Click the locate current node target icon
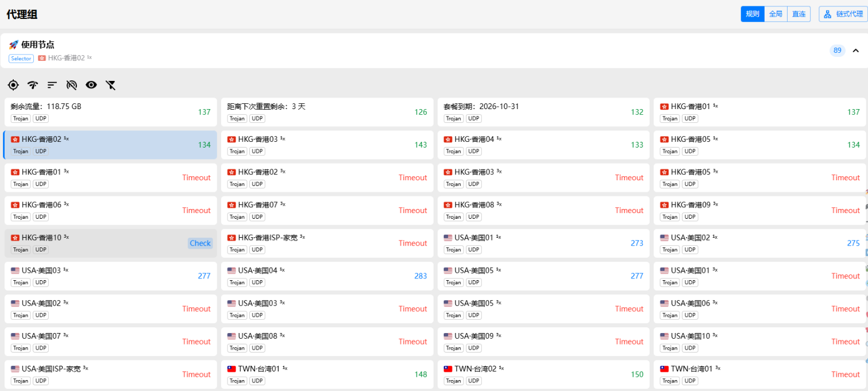Viewport: 868px width, 391px height. (13, 85)
